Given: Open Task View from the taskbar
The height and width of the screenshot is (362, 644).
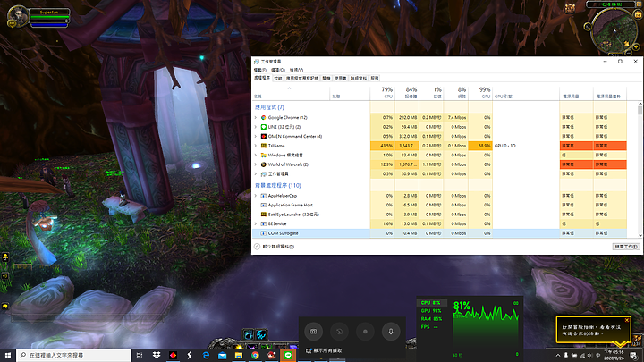Looking at the screenshot, I should [140, 355].
